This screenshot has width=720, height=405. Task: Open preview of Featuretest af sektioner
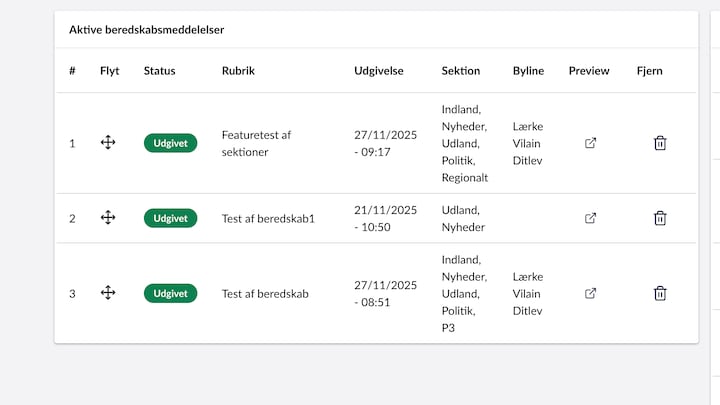click(x=590, y=143)
